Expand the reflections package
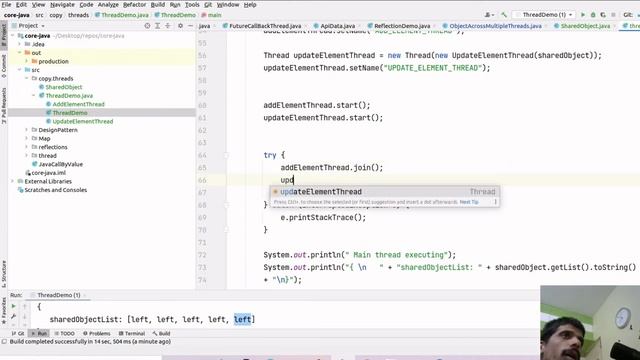The image size is (640, 360). (x=27, y=147)
